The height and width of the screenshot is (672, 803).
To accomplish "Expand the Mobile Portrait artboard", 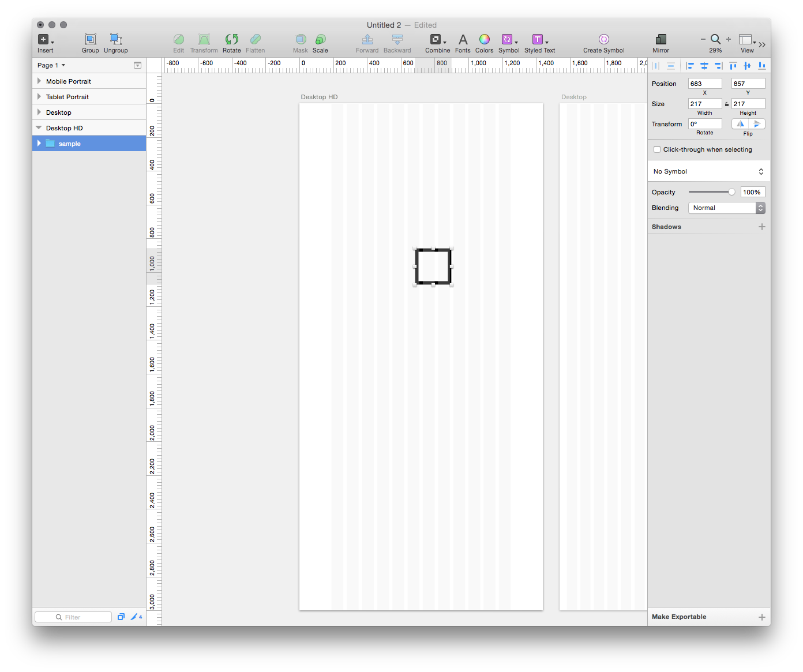I will point(39,81).
